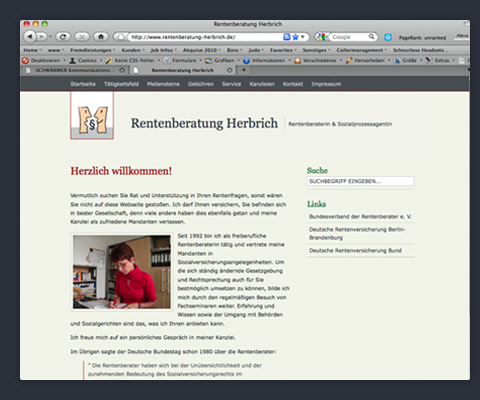480x400 pixels.
Task: Open the home page with the house icon
Action: [x=101, y=36]
